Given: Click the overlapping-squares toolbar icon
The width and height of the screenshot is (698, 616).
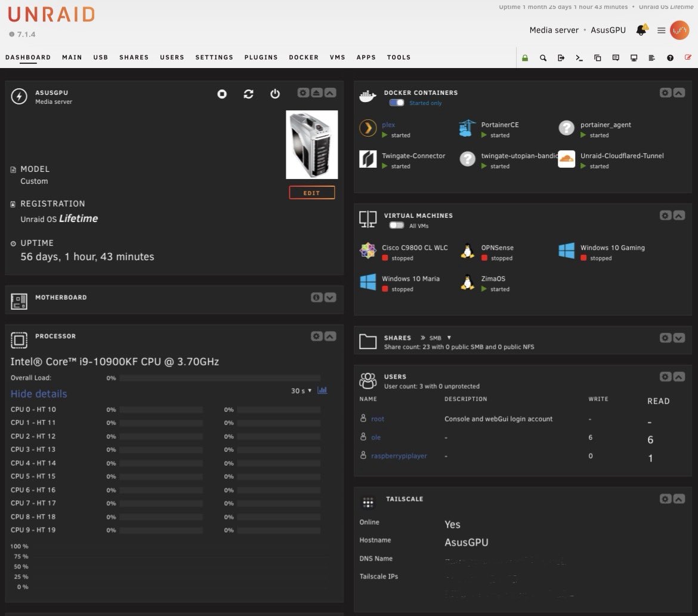Looking at the screenshot, I should pos(597,58).
